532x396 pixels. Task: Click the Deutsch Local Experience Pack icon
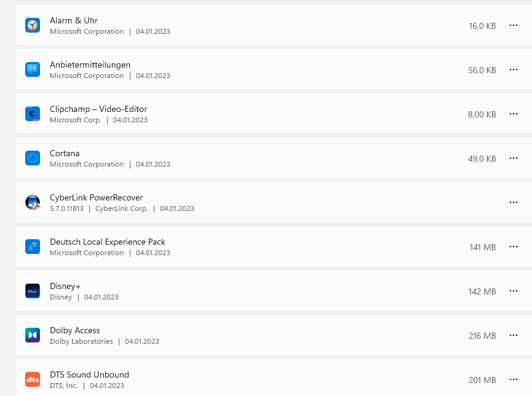pyautogui.click(x=33, y=247)
